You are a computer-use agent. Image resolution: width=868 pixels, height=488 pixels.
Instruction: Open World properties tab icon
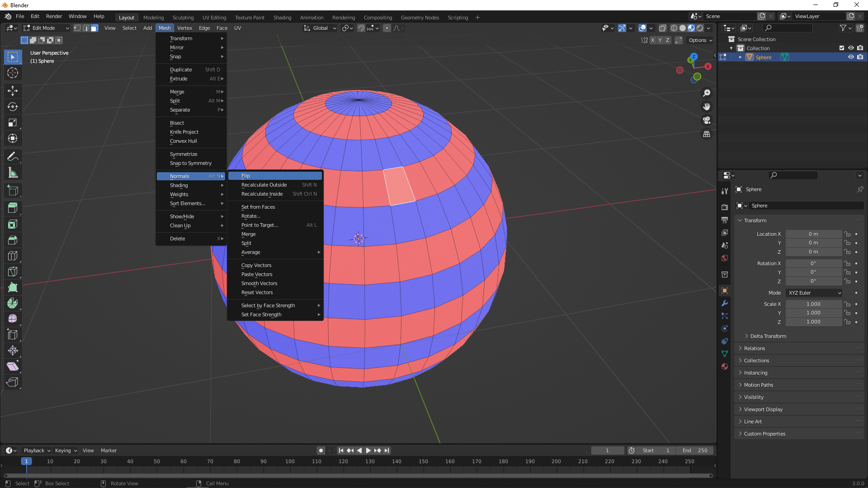point(725,258)
